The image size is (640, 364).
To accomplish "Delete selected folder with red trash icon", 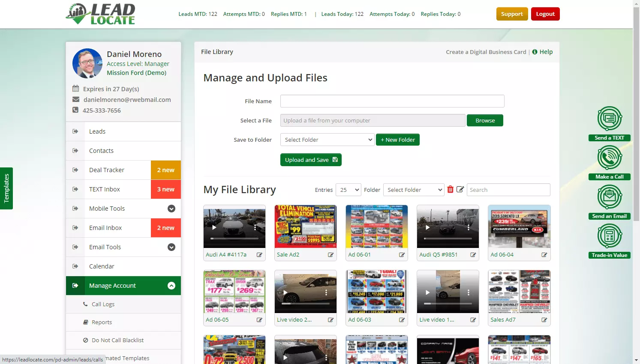I will click(x=450, y=189).
